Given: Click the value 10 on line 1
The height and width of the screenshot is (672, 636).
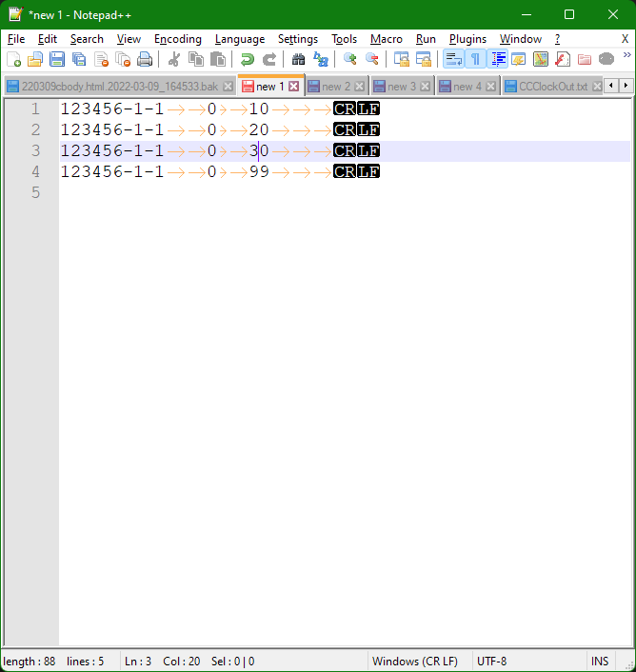Looking at the screenshot, I should pos(259,109).
